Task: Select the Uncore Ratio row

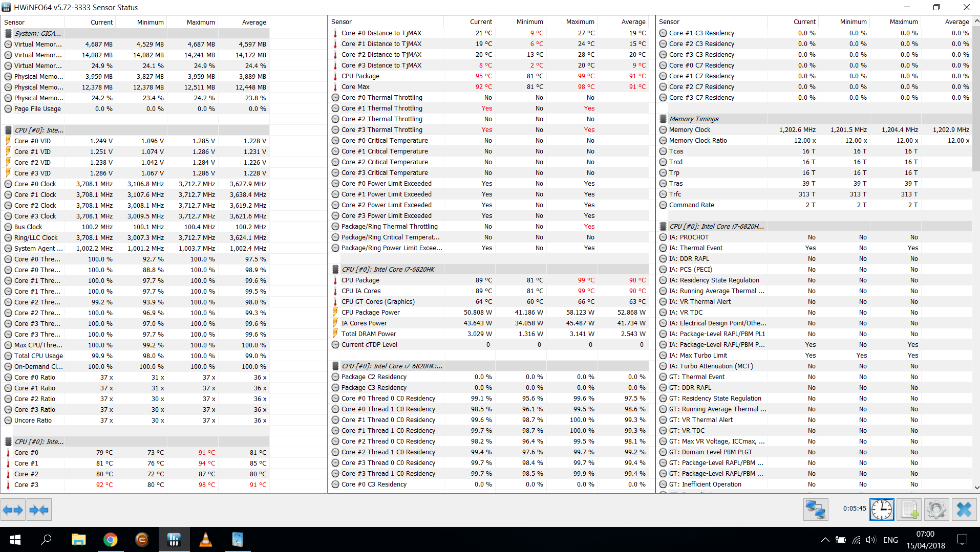Action: click(135, 420)
